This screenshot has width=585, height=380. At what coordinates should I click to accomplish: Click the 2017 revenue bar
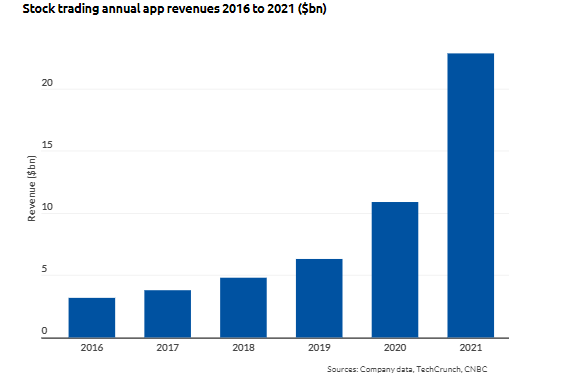[168, 314]
